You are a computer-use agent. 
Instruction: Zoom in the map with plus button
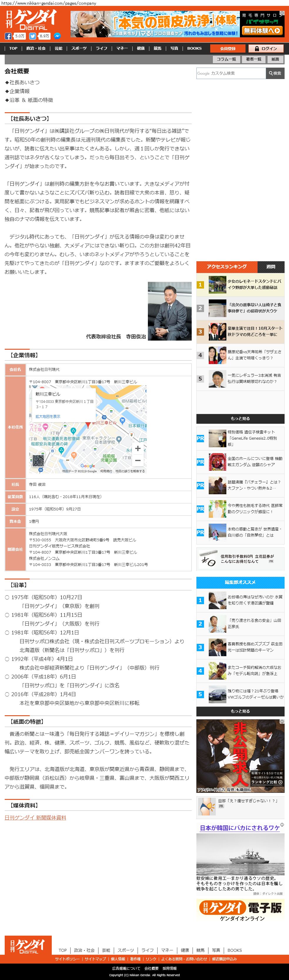click(138, 448)
